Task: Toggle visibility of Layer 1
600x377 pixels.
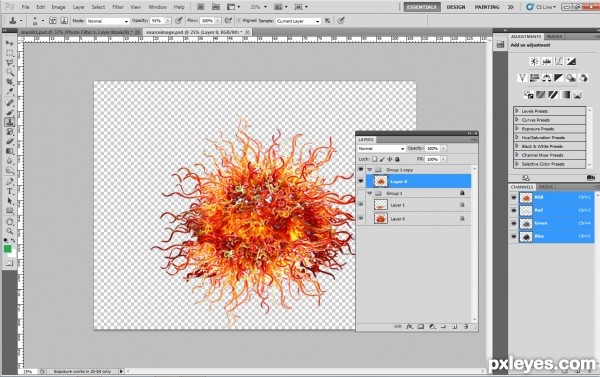Action: point(361,205)
